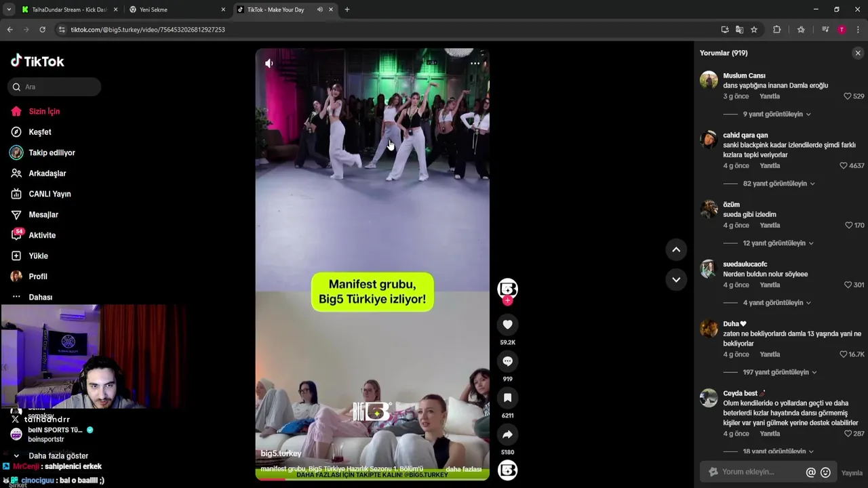Like Ceyda best's comment
Viewport: 868px width, 488px height.
pos(848,434)
